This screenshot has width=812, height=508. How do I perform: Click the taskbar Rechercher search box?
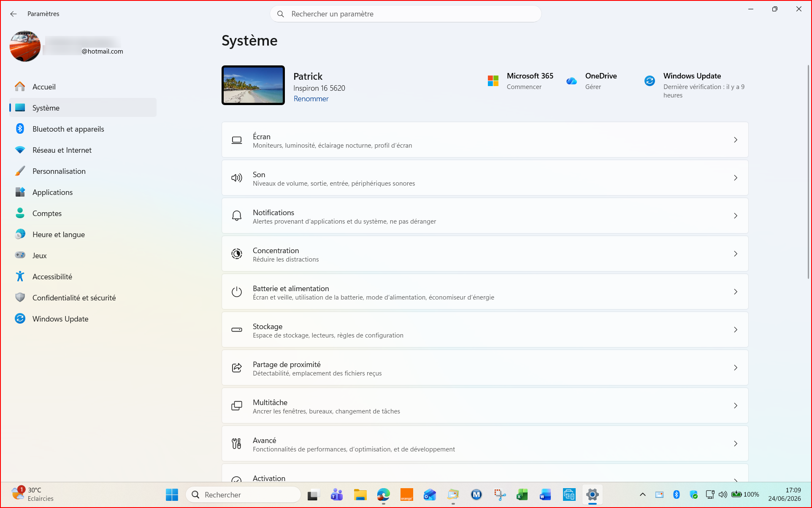coord(244,494)
